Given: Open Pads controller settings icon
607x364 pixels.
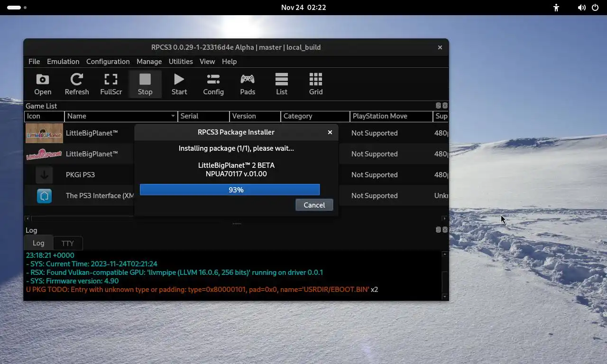Looking at the screenshot, I should [x=248, y=84].
